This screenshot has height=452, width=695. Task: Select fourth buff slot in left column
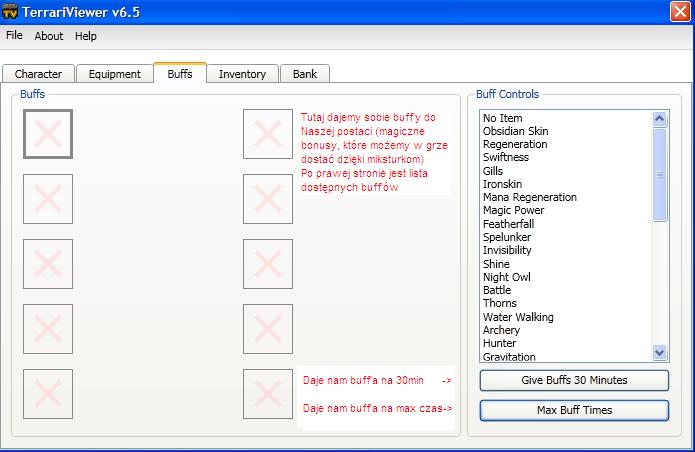click(48, 329)
